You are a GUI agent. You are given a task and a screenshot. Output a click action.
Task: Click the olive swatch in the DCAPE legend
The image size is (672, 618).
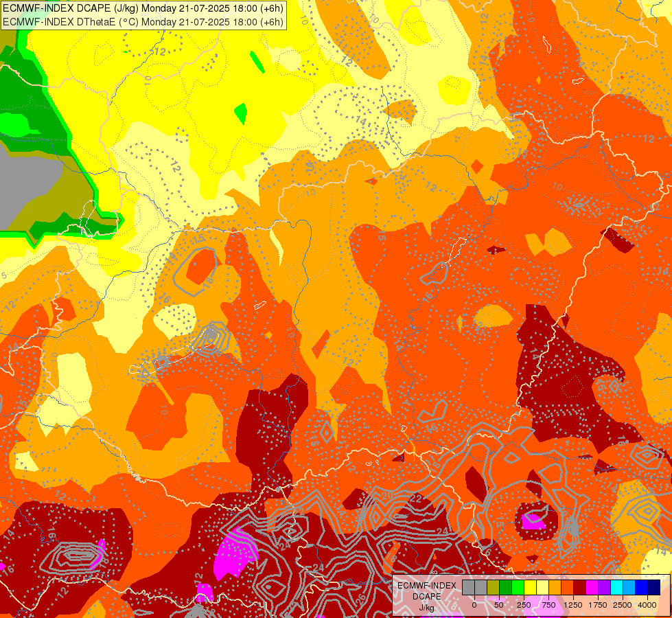(x=494, y=587)
